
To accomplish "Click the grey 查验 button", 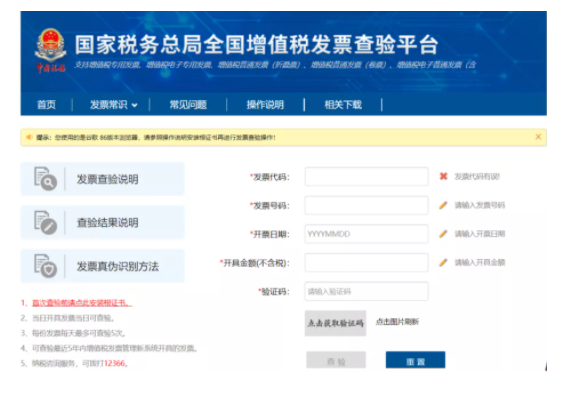I will [x=336, y=360].
